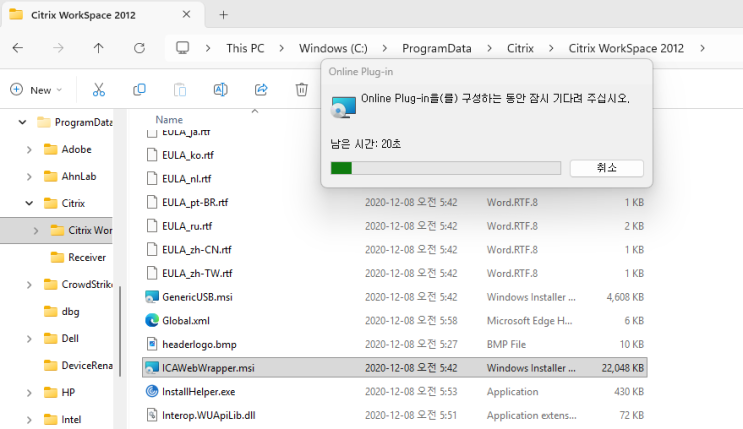Click the EULA_ru.rtf document icon

pyautogui.click(x=152, y=226)
